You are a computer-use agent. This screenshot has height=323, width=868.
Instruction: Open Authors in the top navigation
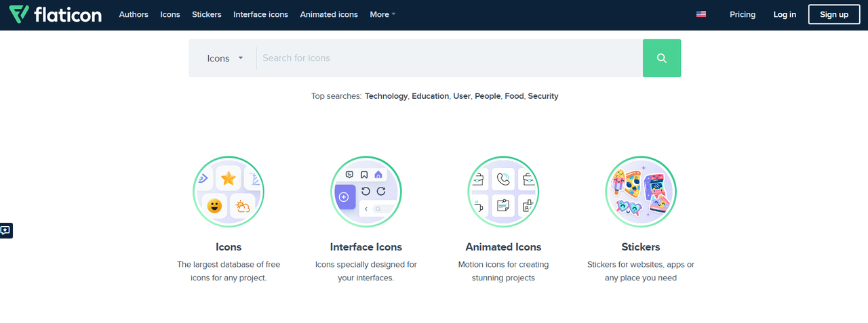click(134, 14)
